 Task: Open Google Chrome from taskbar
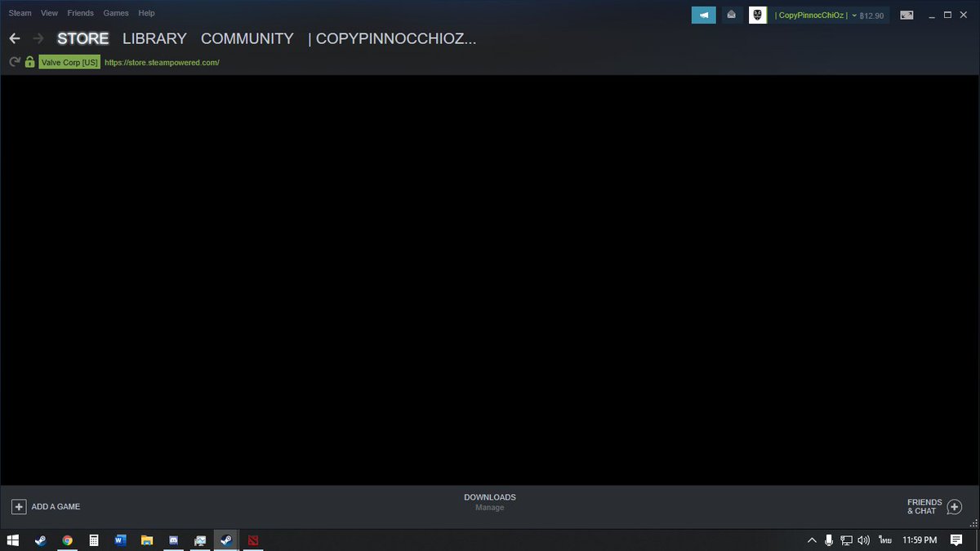(67, 540)
